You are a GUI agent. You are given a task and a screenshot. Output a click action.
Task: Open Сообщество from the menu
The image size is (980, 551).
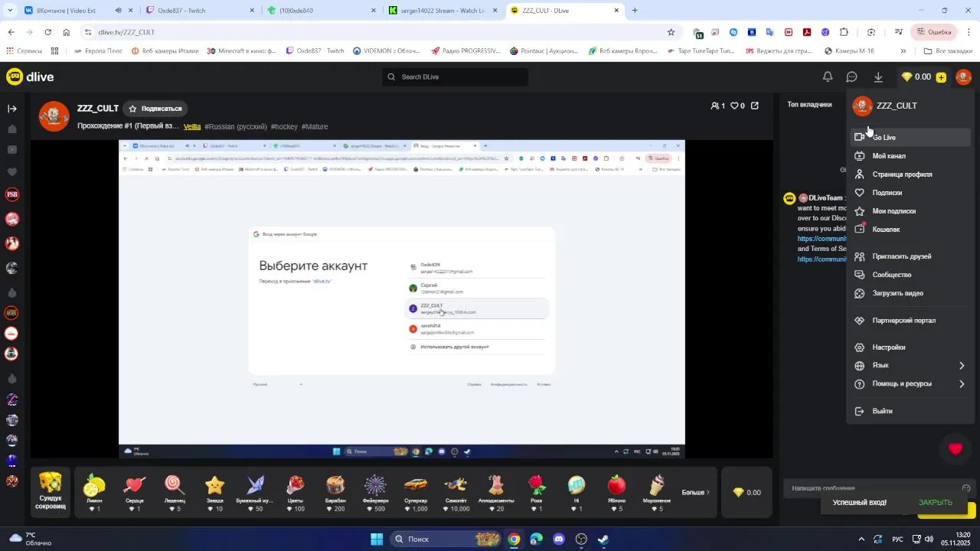[x=910, y=275]
